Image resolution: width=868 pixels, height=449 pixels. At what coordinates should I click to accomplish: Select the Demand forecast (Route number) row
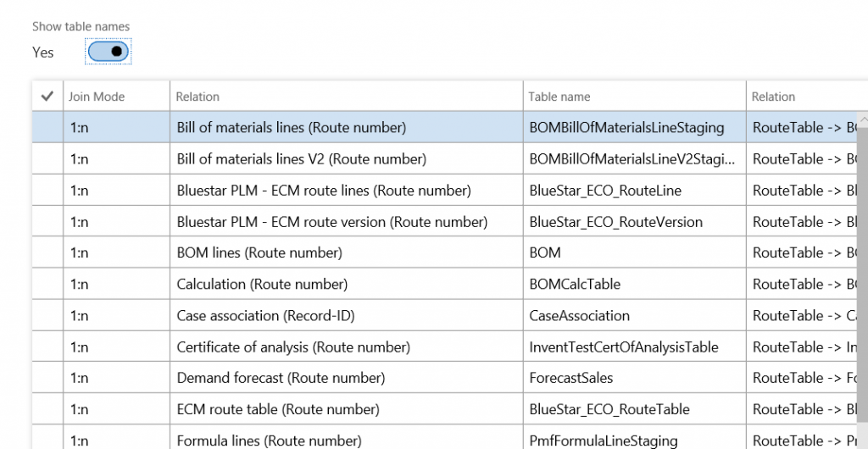click(281, 378)
